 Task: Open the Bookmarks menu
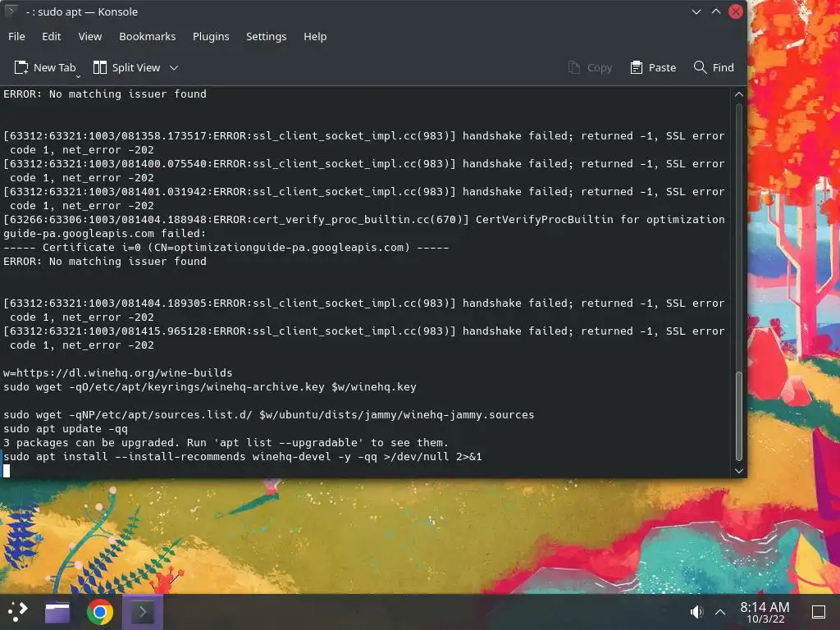click(x=148, y=36)
